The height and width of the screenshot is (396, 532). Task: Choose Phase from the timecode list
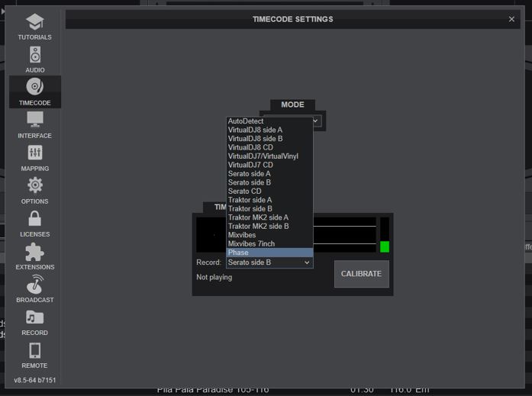(269, 253)
